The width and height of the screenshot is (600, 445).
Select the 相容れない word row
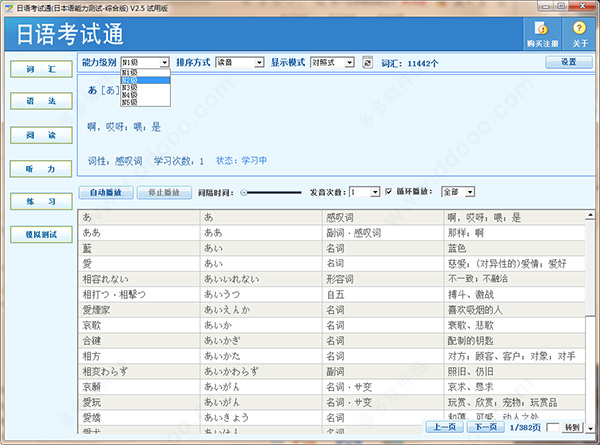332,279
